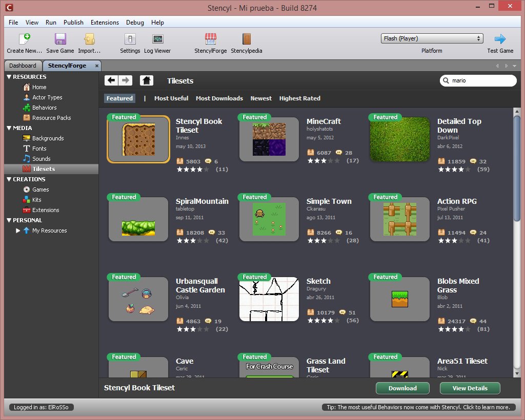Launch the Log Viewer
525x420 pixels.
click(158, 39)
